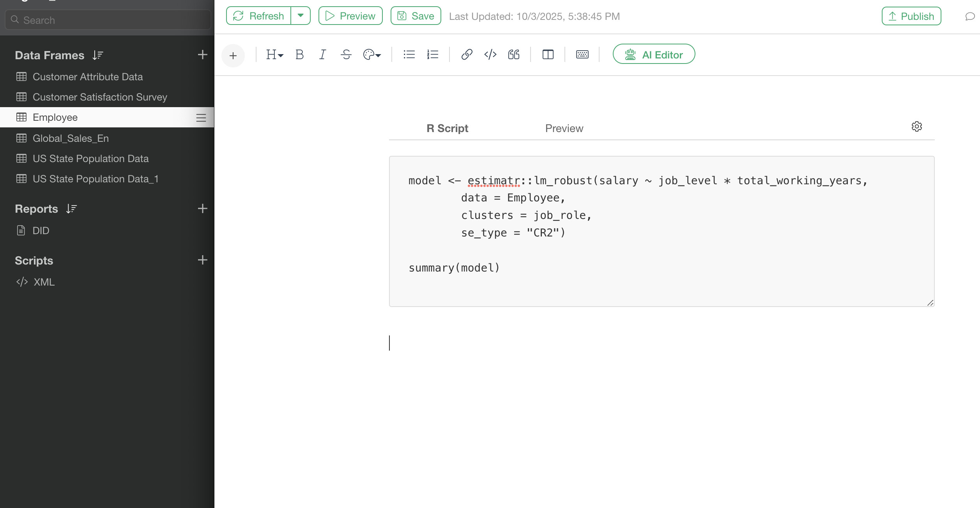Apply strikethrough formatting
The width and height of the screenshot is (980, 508).
point(346,55)
